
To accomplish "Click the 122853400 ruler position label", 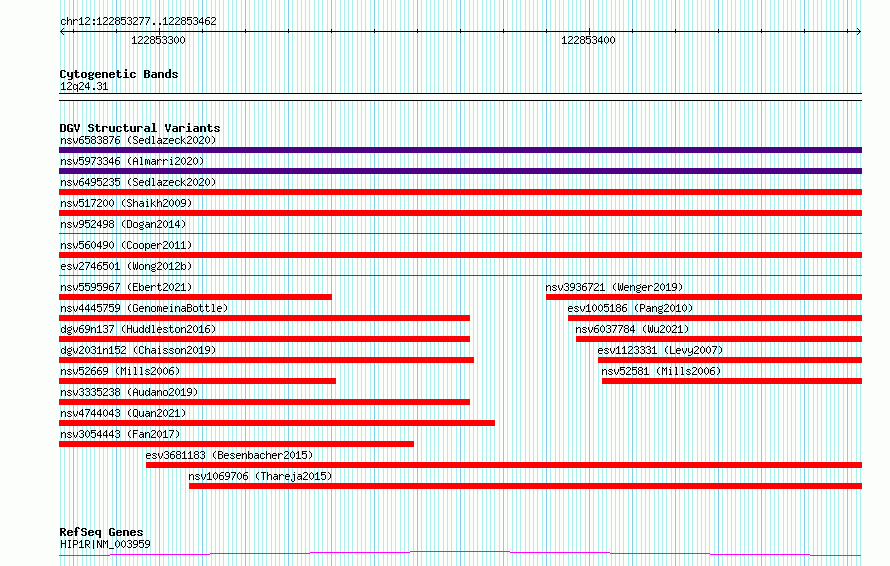I will [x=588, y=40].
